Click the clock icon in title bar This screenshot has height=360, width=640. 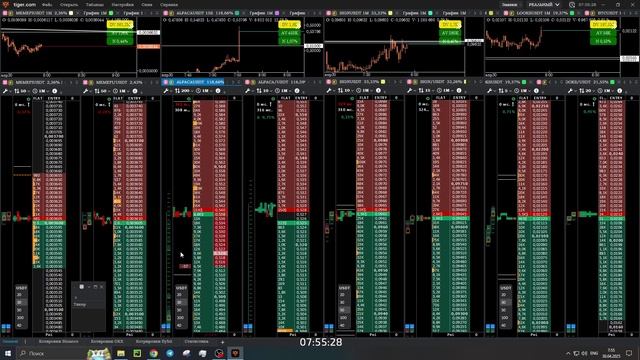(572, 4)
